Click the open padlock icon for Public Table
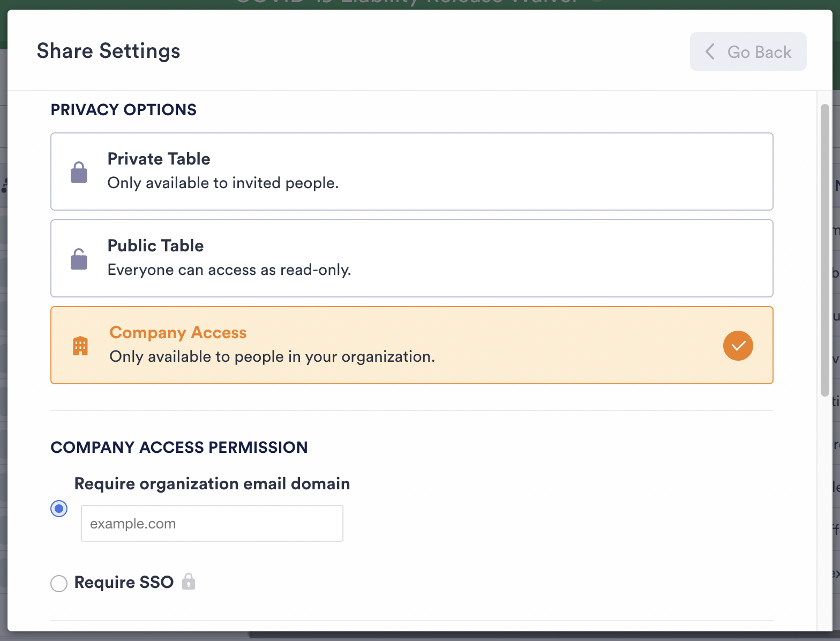 pos(79,259)
